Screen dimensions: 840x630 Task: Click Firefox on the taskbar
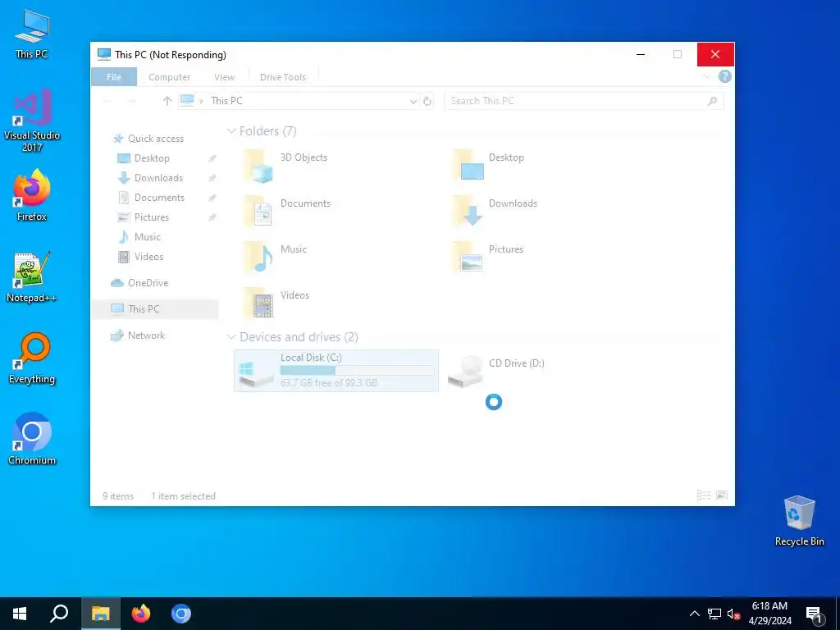click(x=141, y=614)
